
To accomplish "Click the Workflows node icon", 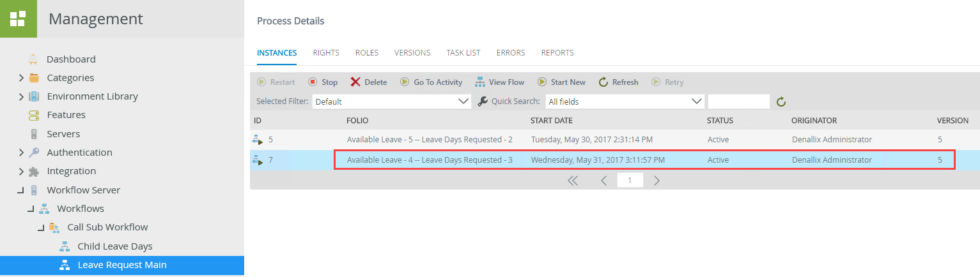I will 44,209.
